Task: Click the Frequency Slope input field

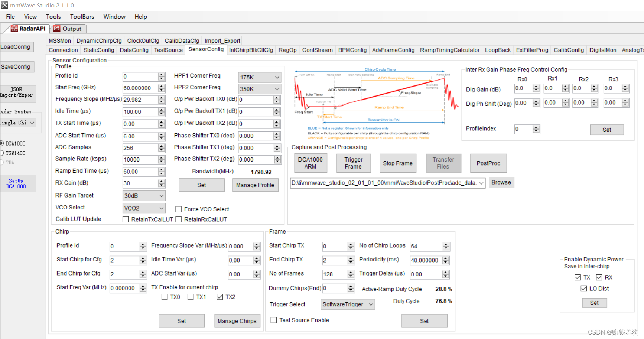Action: click(140, 100)
